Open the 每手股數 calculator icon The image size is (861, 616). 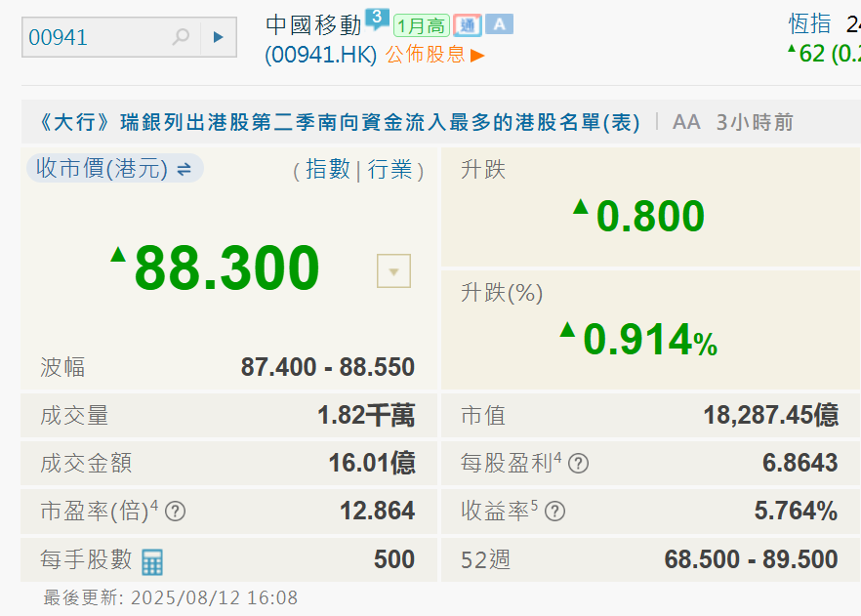point(152,562)
